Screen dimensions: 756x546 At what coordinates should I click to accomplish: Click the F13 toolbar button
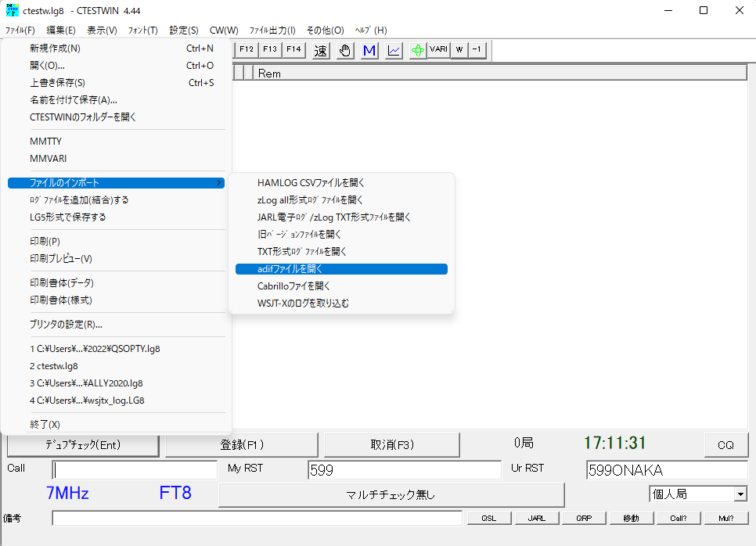point(270,49)
